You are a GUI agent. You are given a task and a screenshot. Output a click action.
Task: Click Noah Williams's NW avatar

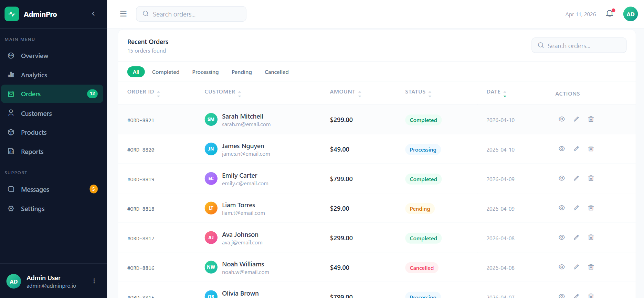pyautogui.click(x=211, y=267)
